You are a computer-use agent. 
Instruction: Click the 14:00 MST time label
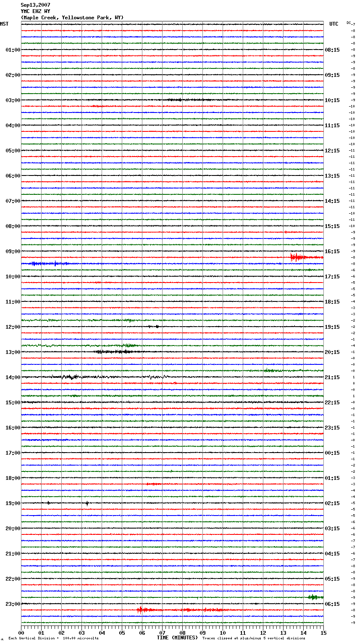click(x=13, y=377)
